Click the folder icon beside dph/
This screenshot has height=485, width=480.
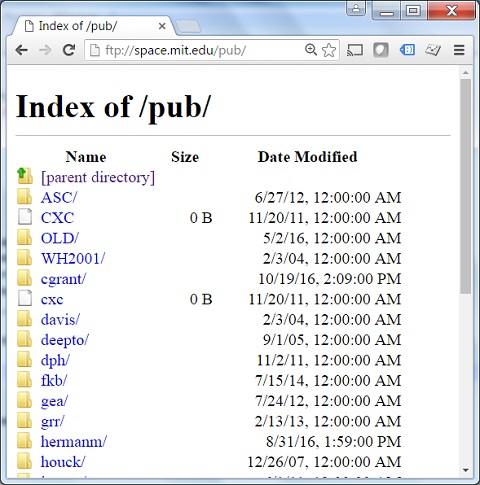coord(25,359)
